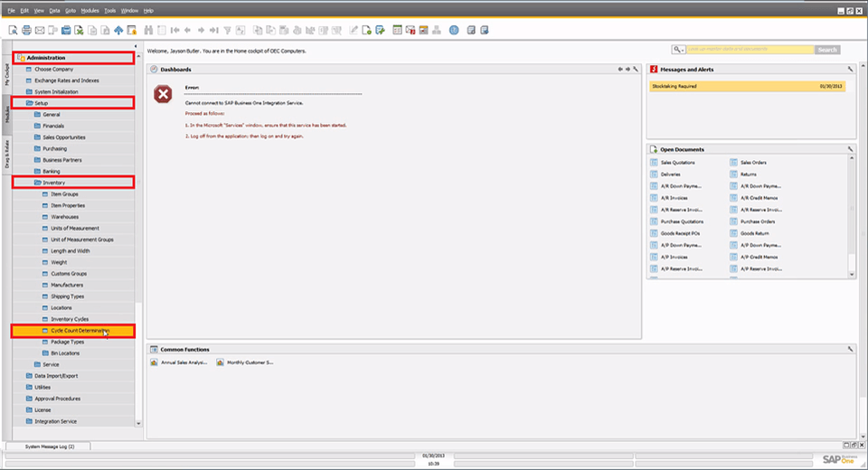
Task: Open the Edit menu
Action: point(24,11)
